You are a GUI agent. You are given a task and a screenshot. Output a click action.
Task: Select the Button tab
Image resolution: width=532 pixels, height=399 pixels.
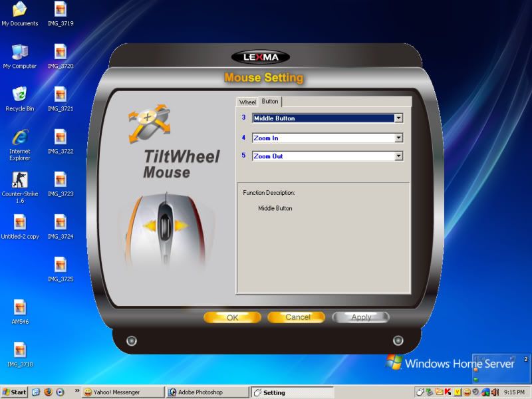point(270,102)
